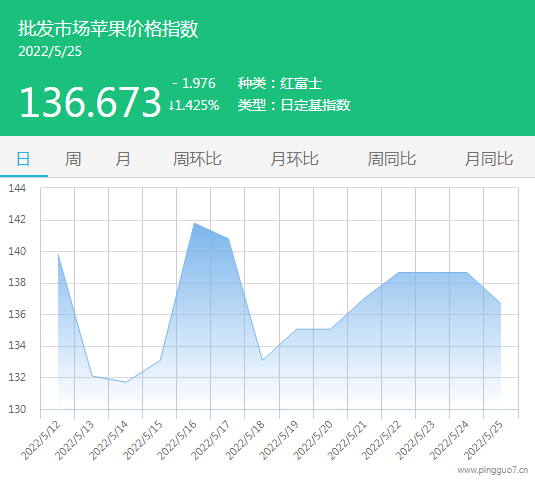Open the 月同比 tab
This screenshot has width=535, height=481.
[x=489, y=159]
